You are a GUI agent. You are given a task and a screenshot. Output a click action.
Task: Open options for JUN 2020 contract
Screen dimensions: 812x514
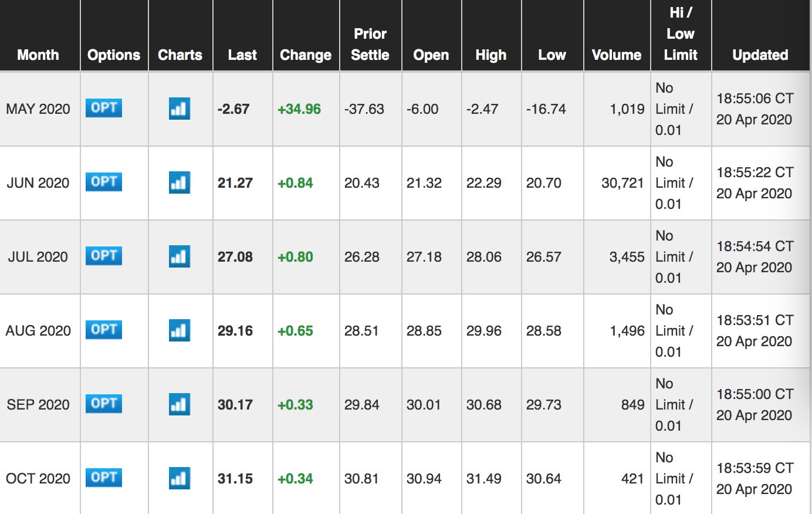104,182
